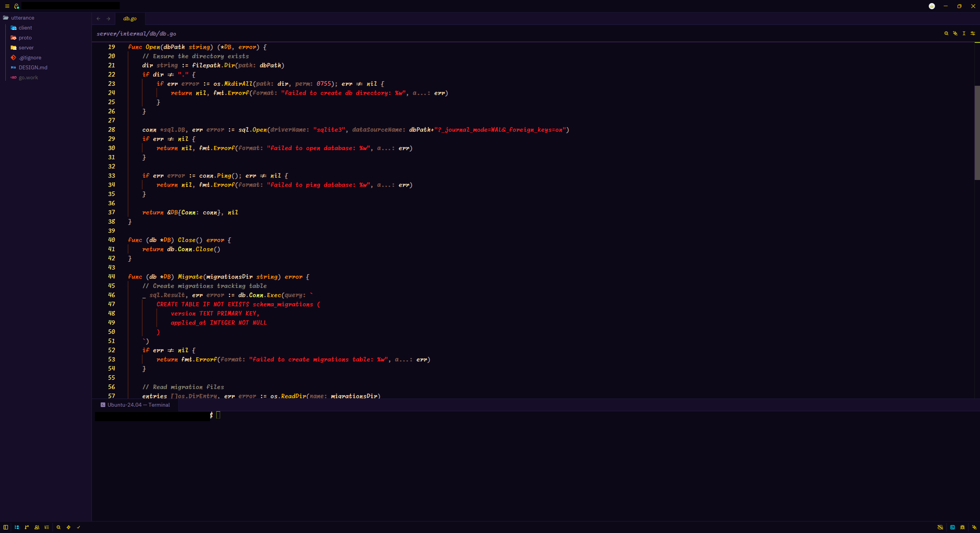Viewport: 980px width, 533px height.
Task: Open the user avatar menu
Action: coord(932,6)
